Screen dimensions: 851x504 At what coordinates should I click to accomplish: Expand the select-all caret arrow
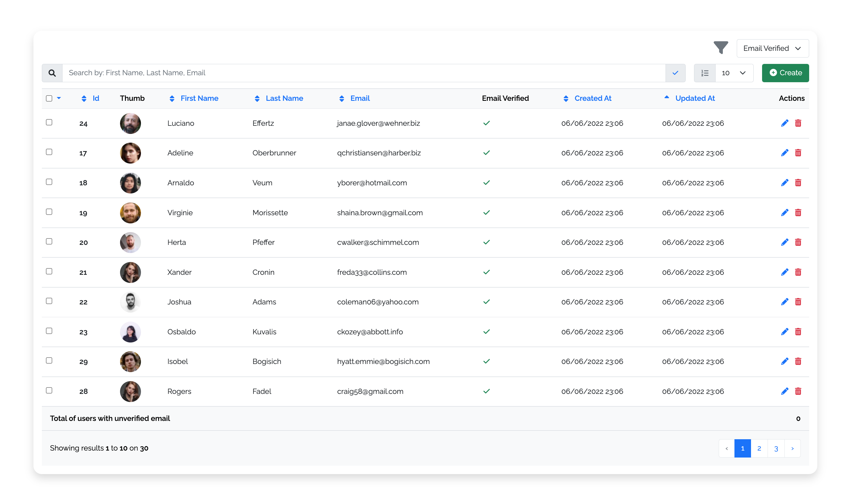(x=59, y=98)
